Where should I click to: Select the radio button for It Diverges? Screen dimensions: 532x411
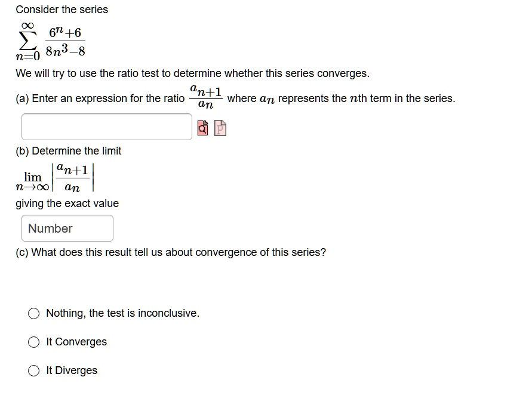click(34, 370)
